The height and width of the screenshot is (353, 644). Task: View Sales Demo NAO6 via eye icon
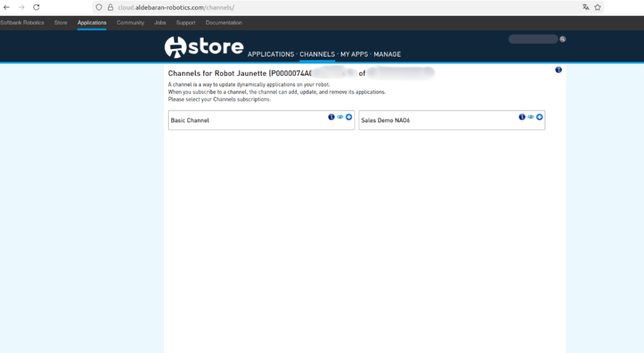click(531, 117)
